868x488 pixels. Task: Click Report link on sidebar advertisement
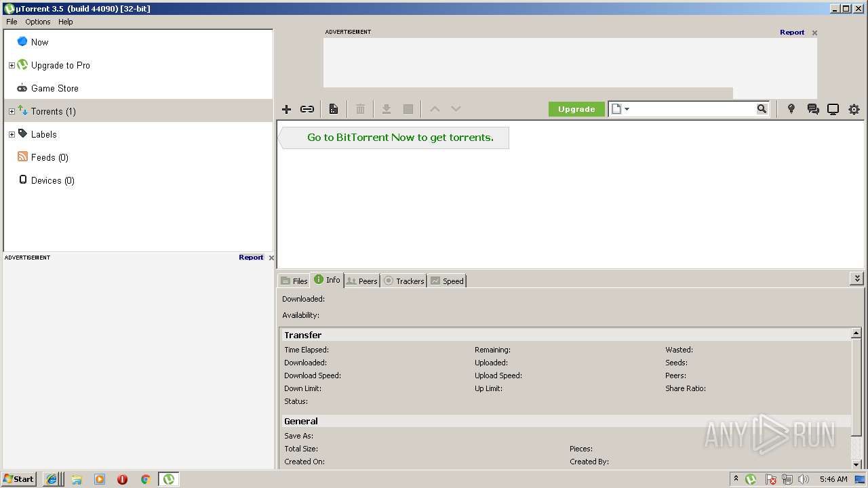(251, 258)
